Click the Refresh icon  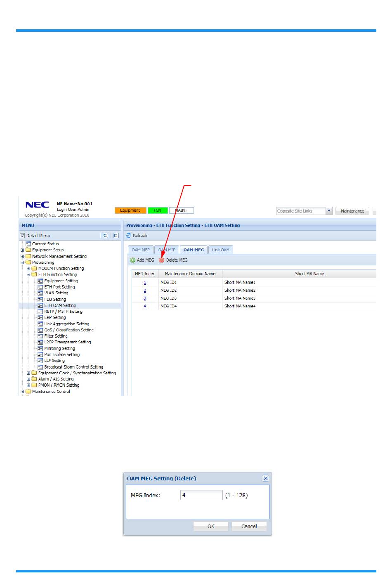(129, 236)
